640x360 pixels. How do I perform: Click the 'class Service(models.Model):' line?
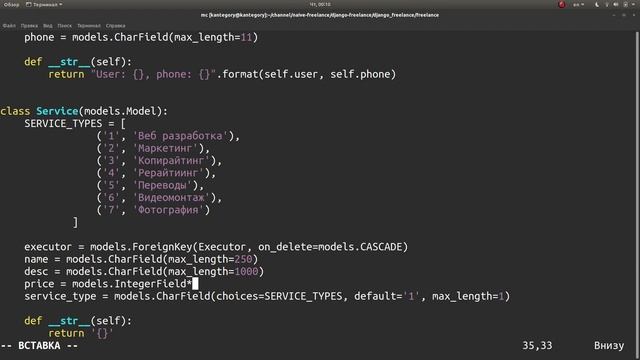coord(84,111)
